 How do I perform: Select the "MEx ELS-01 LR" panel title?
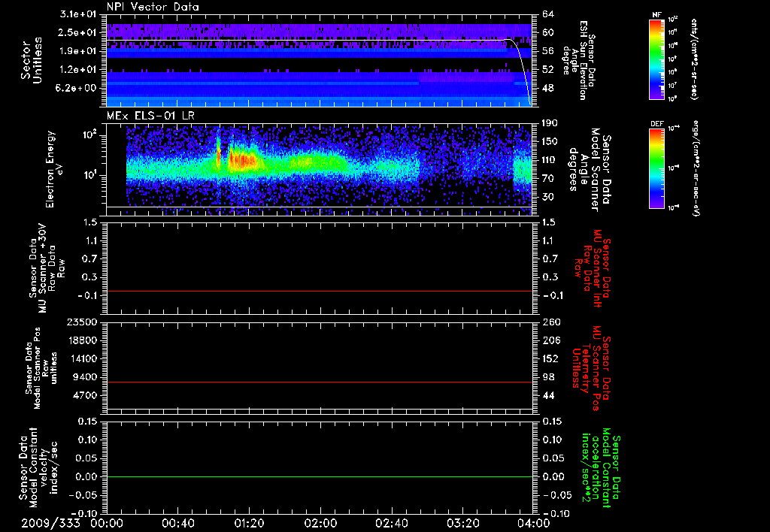tap(150, 116)
